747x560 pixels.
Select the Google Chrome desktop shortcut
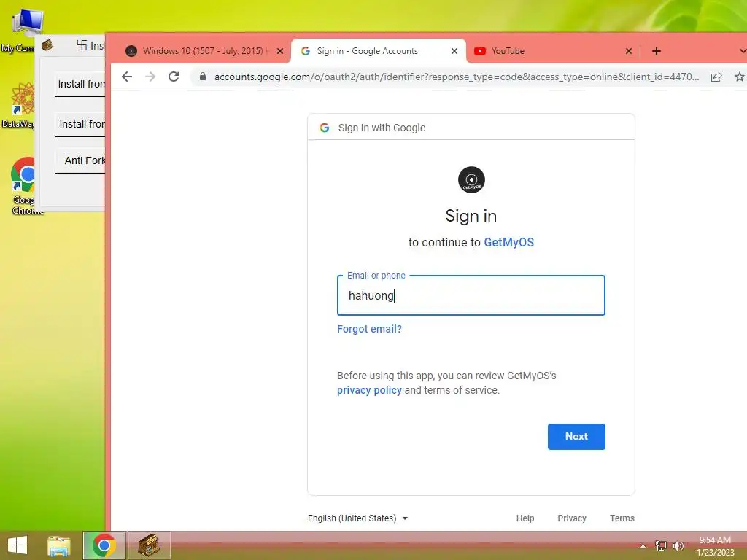[24, 186]
